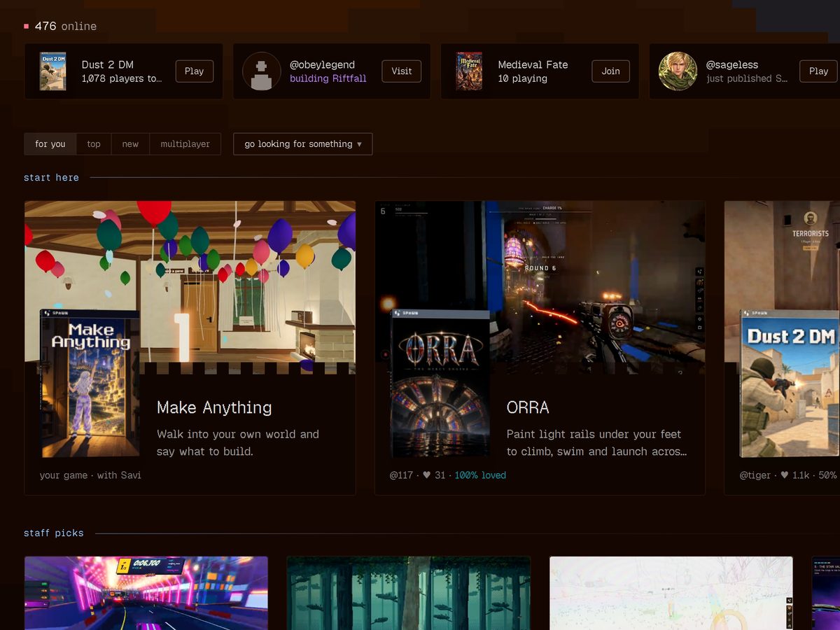Screen dimensions: 840x630
Task: Click 'Paint light rails' ORRA description
Action: click(x=597, y=442)
